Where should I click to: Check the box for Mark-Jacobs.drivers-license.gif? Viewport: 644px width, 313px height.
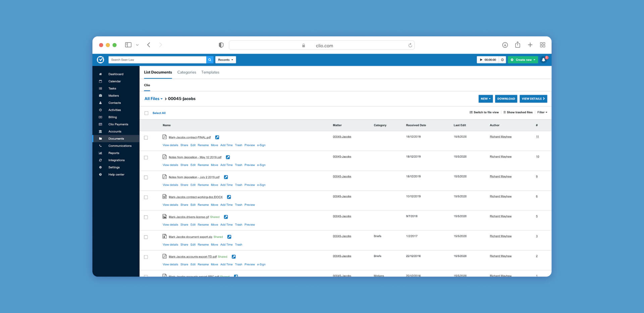pyautogui.click(x=146, y=217)
